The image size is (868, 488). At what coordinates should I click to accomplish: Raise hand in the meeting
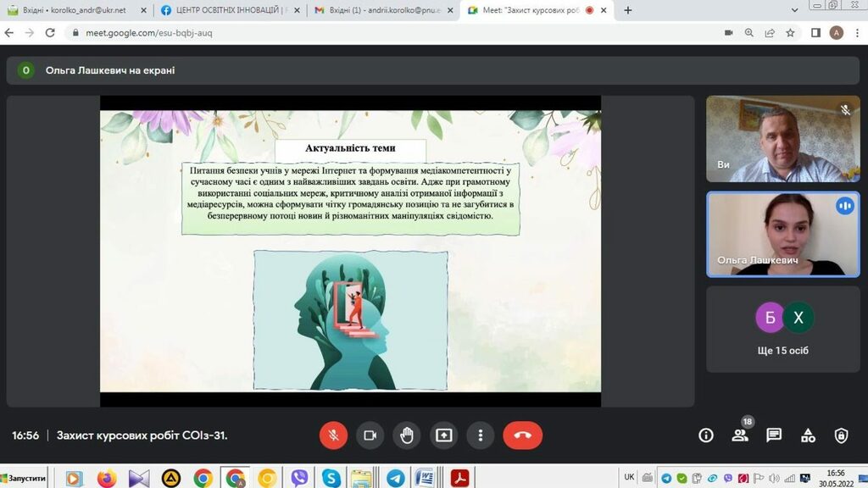pyautogui.click(x=407, y=435)
